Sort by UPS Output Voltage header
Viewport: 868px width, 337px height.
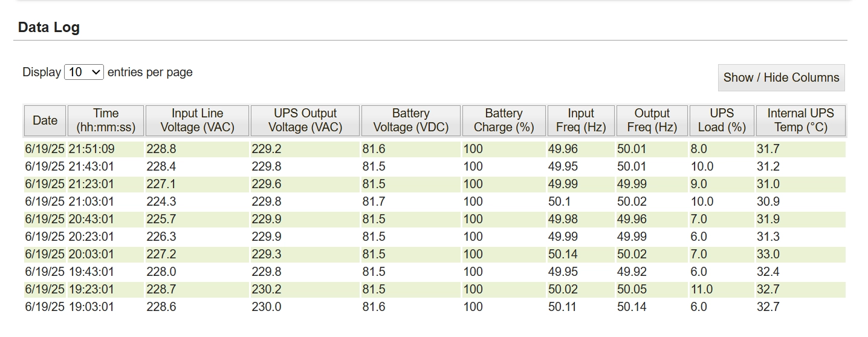pos(305,120)
